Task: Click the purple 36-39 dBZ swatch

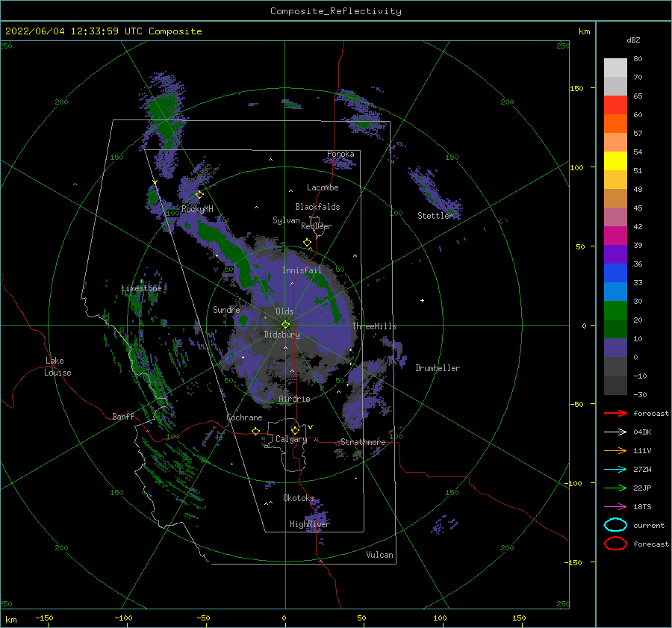Action: click(615, 254)
